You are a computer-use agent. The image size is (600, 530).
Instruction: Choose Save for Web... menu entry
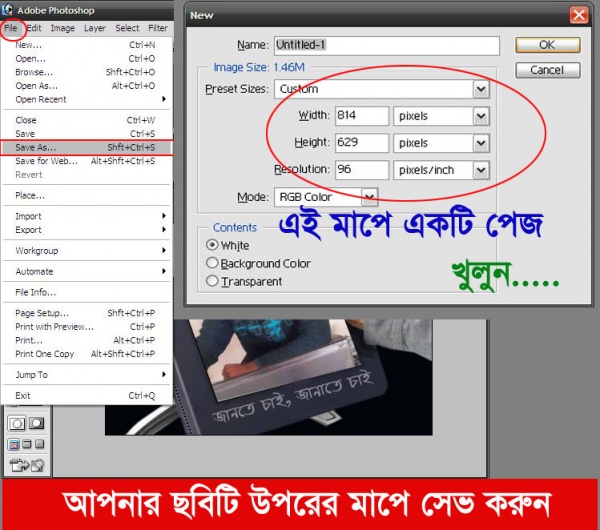pos(86,161)
